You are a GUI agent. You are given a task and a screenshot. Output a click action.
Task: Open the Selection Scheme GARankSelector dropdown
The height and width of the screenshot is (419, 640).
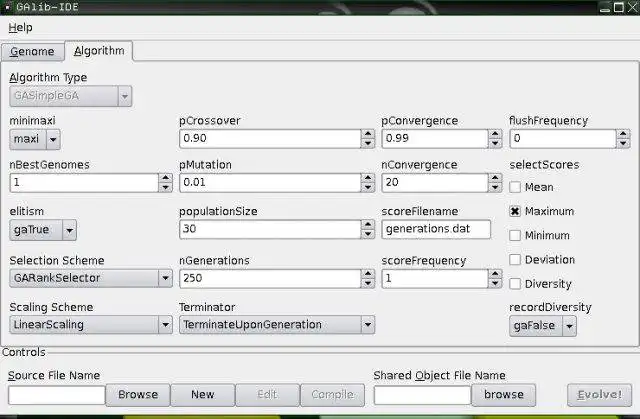(91, 278)
